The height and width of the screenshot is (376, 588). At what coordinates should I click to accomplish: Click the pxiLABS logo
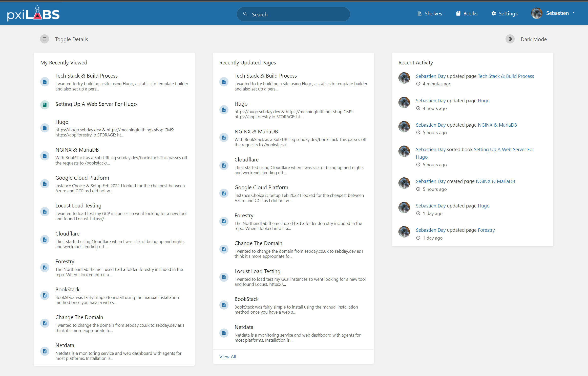point(33,14)
